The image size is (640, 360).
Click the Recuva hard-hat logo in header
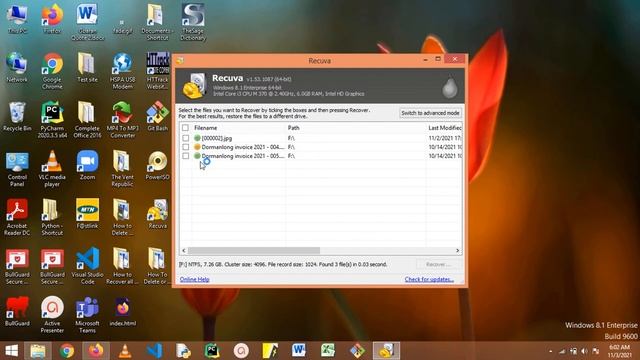click(x=194, y=86)
